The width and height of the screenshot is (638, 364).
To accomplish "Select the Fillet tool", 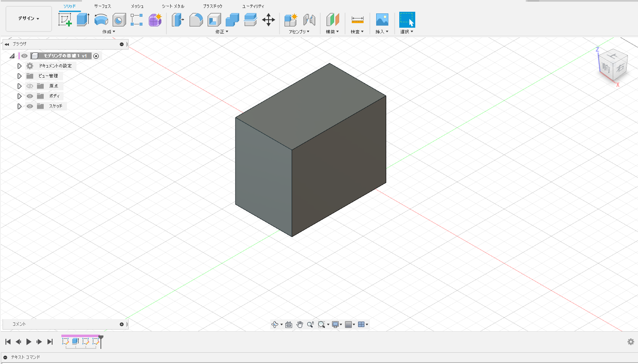I will click(x=196, y=19).
